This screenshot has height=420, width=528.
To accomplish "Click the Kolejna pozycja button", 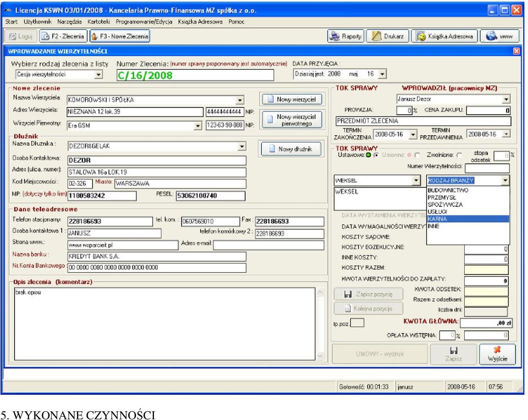I will tap(369, 308).
